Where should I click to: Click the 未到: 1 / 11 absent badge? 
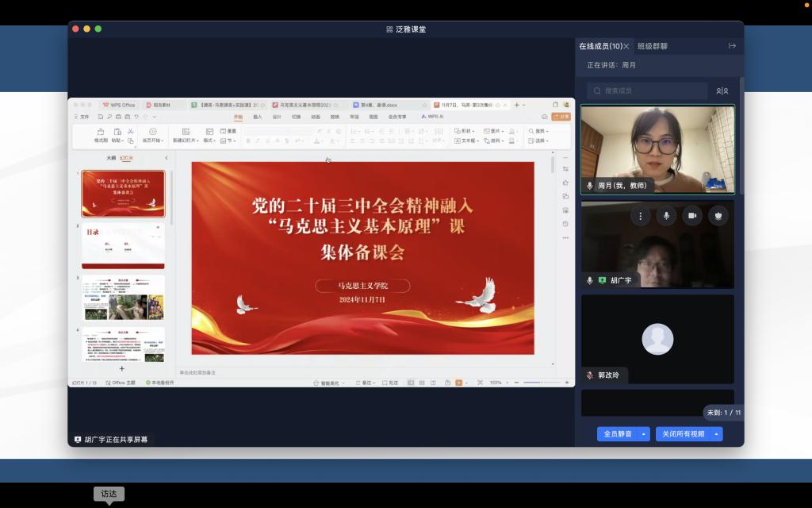(x=723, y=413)
